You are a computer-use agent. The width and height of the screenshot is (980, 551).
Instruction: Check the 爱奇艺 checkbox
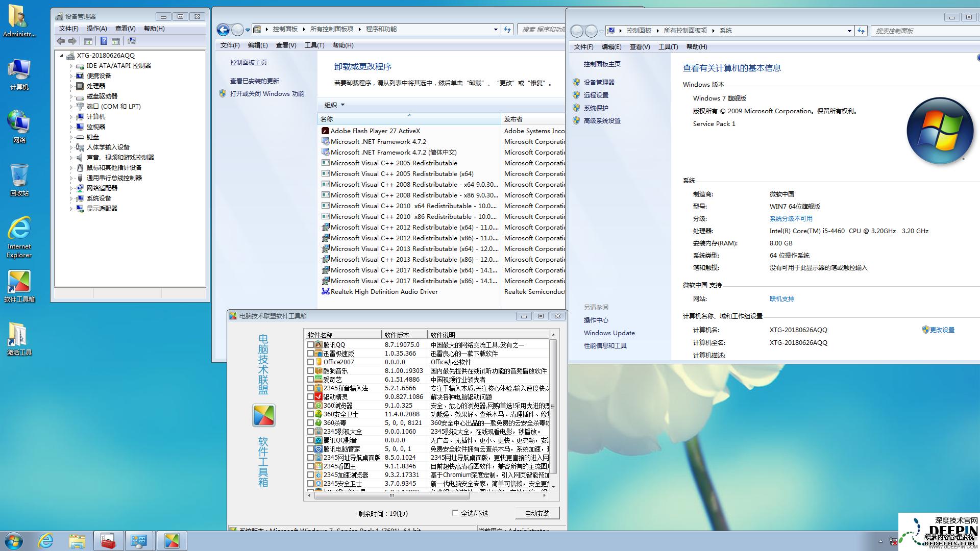coord(310,380)
